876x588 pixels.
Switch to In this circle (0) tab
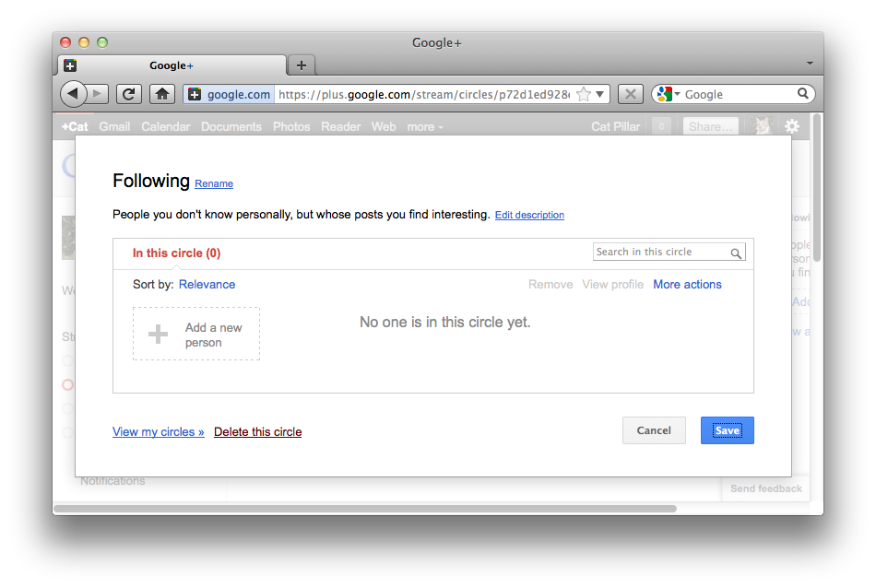click(176, 253)
